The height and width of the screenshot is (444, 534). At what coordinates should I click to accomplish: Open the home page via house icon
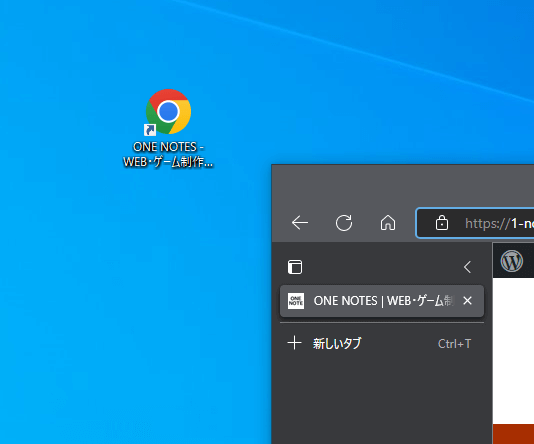click(x=388, y=223)
